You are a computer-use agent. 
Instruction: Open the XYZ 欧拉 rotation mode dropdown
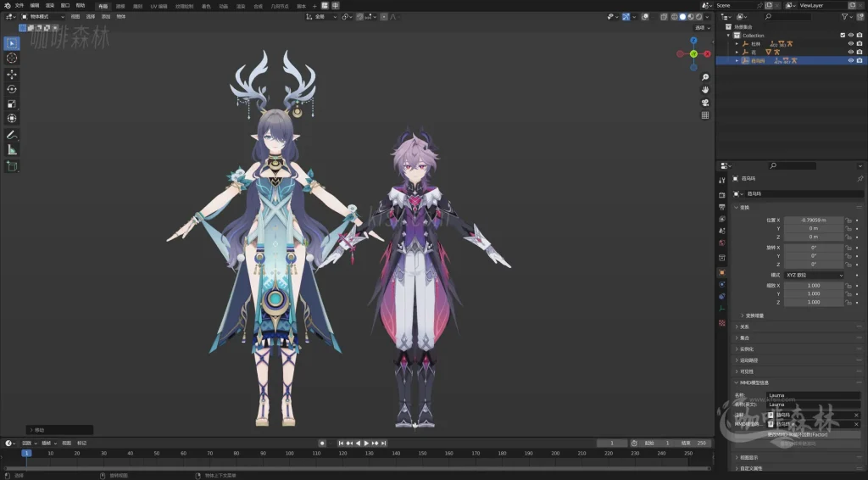814,275
